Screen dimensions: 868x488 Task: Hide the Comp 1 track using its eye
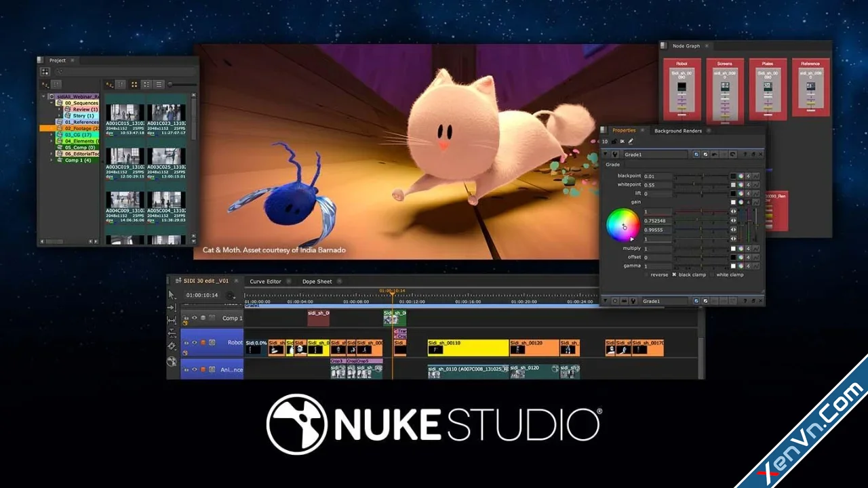tap(194, 318)
